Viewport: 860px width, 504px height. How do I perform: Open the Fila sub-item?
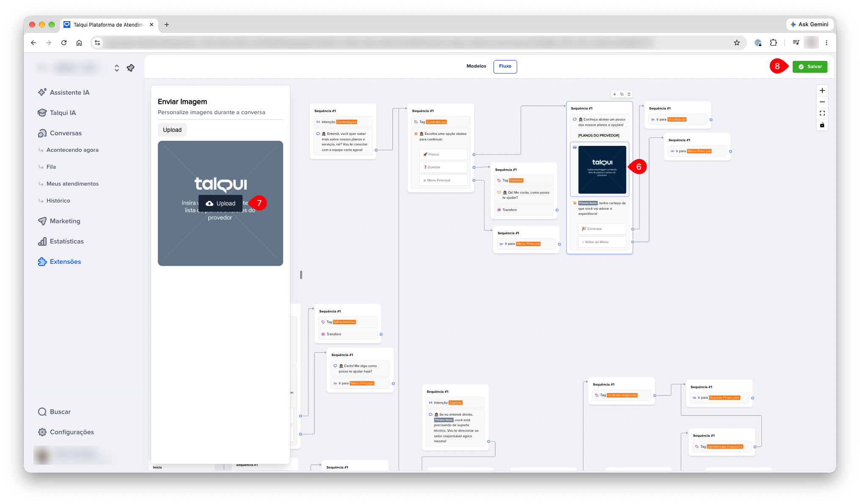click(x=51, y=167)
